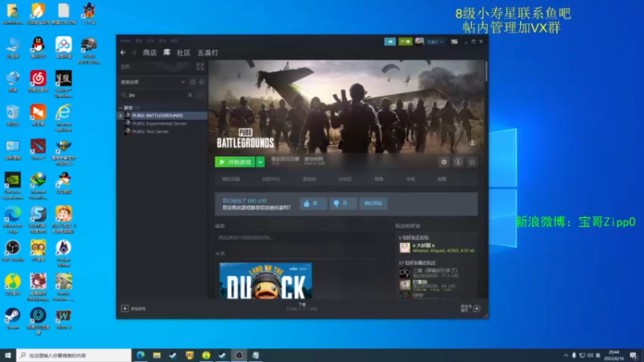Add game to favorites with star icon
644x362 pixels.
(472, 162)
